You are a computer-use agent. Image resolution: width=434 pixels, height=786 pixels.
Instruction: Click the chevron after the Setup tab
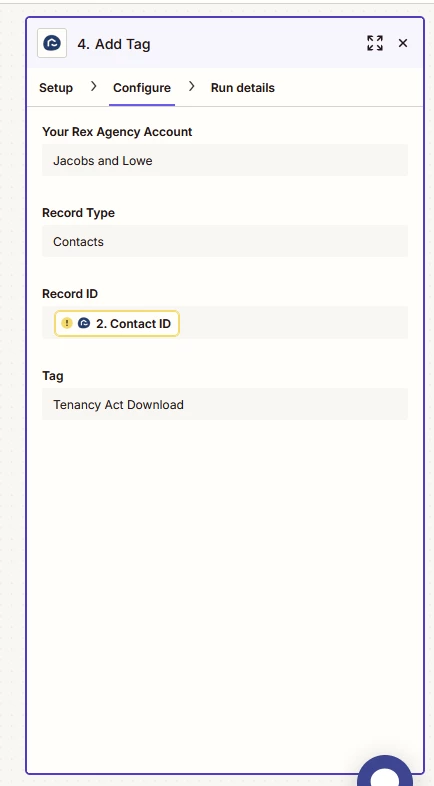click(x=93, y=87)
